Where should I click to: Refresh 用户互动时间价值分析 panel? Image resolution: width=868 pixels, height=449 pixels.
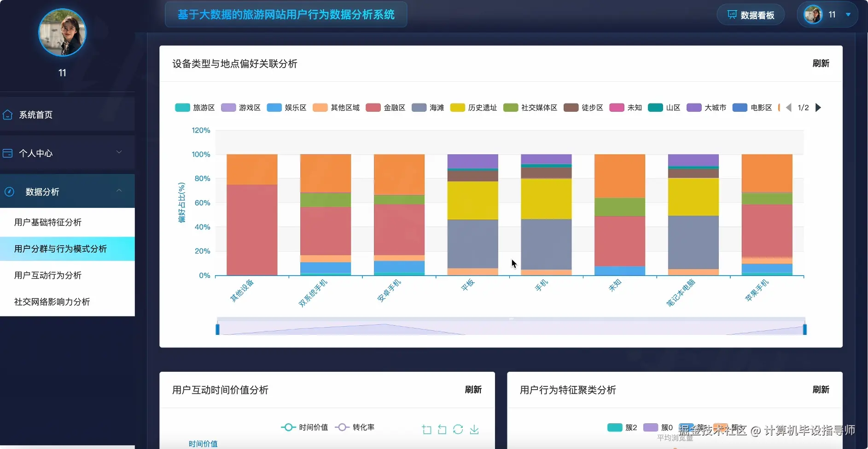click(x=473, y=390)
